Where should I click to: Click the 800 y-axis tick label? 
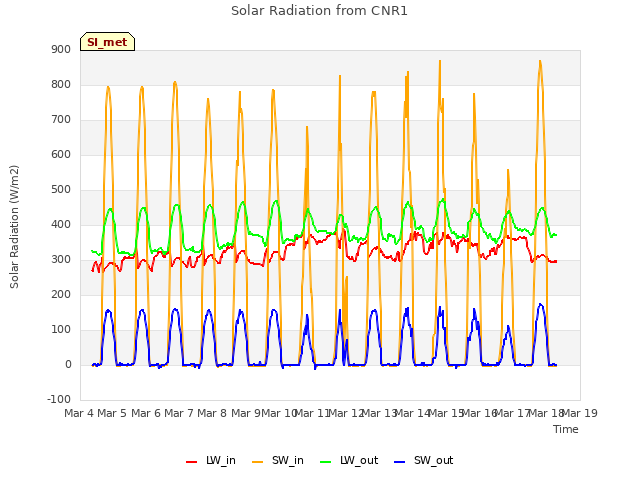tap(61, 85)
